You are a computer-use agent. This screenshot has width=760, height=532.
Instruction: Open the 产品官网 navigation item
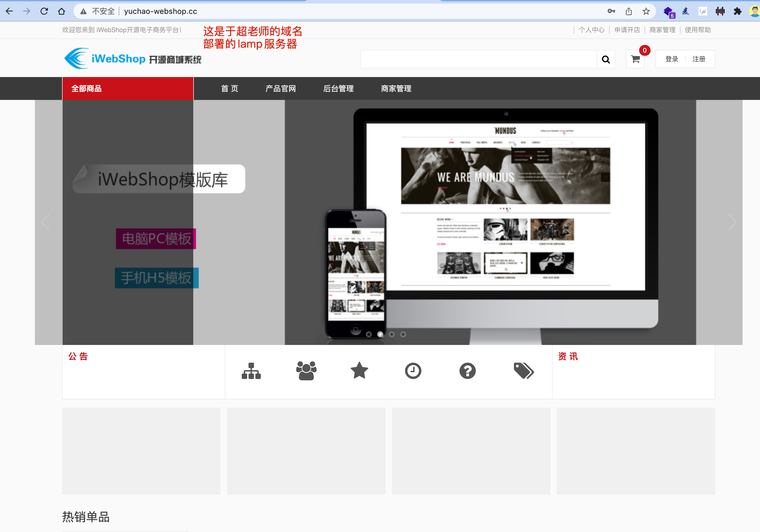click(x=280, y=88)
